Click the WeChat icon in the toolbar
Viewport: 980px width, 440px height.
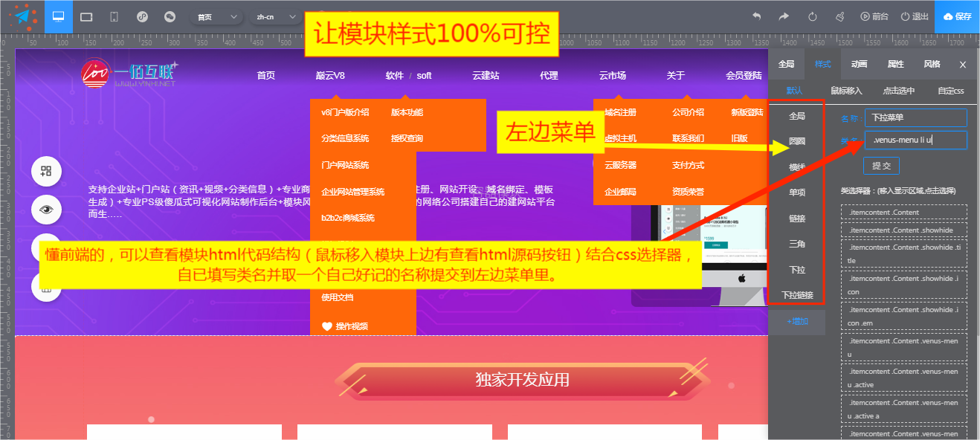(x=170, y=16)
